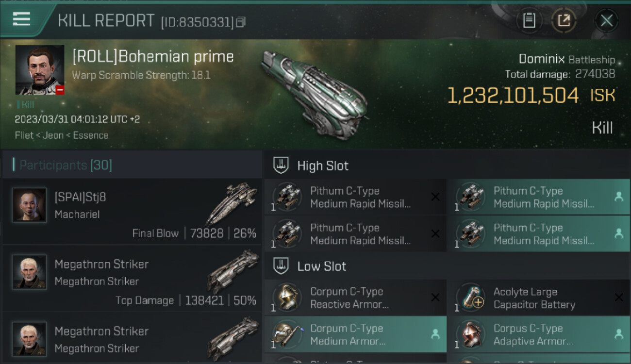This screenshot has width=631, height=364.
Task: Open the hamburger main menu
Action: pos(22,19)
